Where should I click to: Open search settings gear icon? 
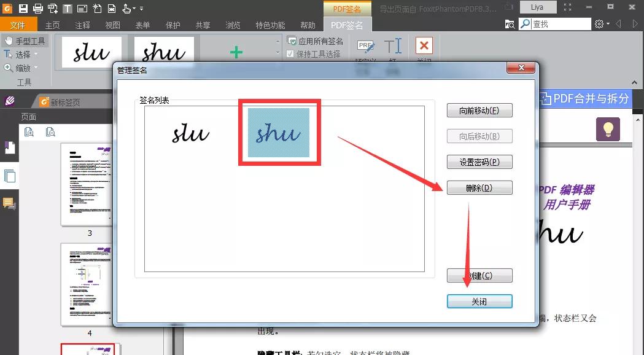click(x=599, y=24)
